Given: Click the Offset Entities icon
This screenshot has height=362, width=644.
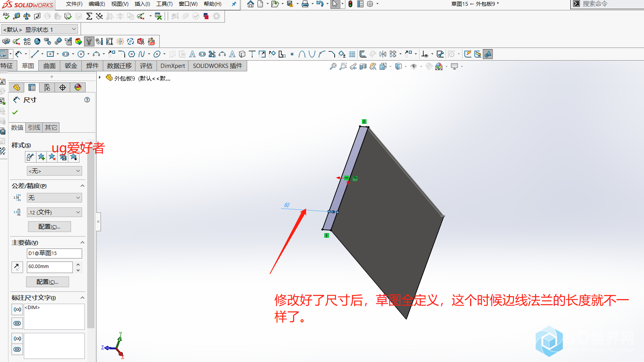Looking at the screenshot, I should pyautogui.click(x=363, y=54).
